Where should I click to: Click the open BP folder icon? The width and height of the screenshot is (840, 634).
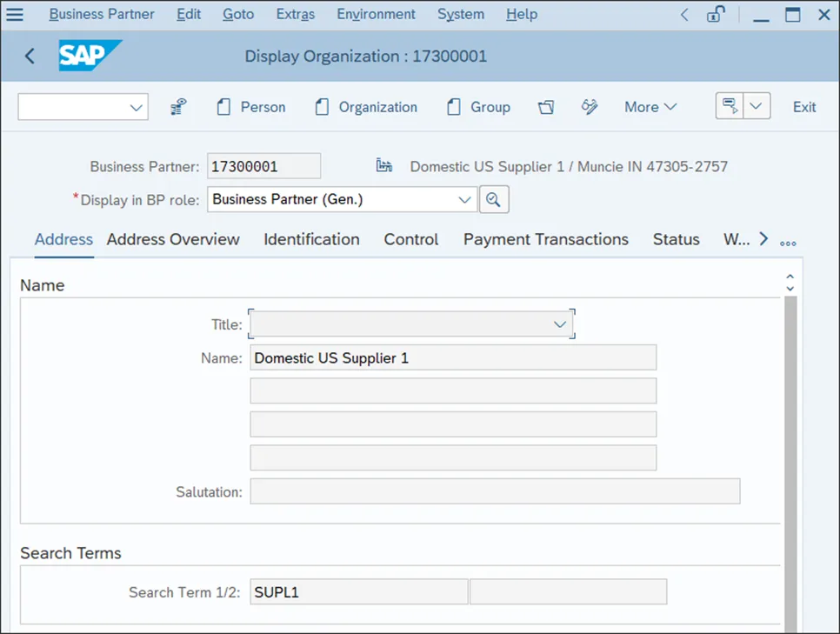(x=546, y=107)
